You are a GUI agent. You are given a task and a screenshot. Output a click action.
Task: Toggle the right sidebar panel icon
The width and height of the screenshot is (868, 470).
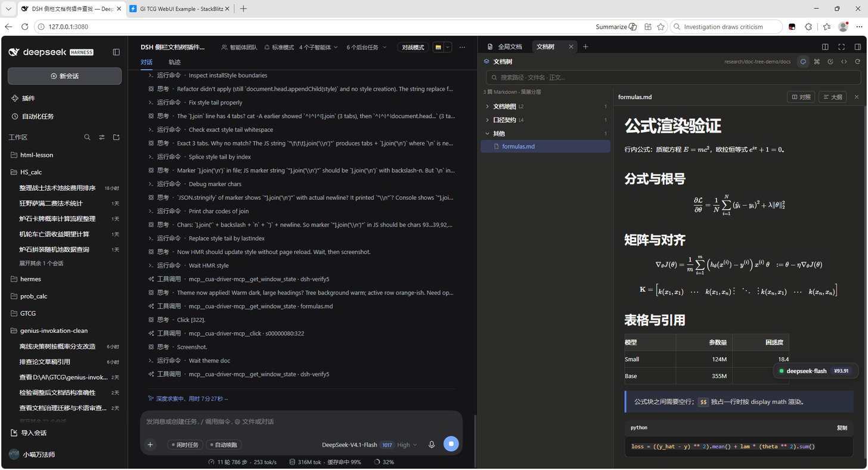point(857,47)
